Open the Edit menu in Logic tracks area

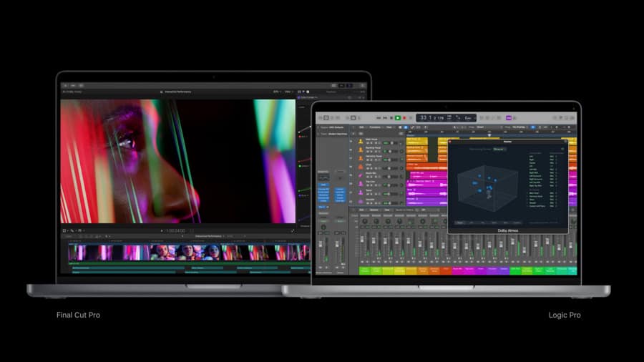[x=362, y=127]
